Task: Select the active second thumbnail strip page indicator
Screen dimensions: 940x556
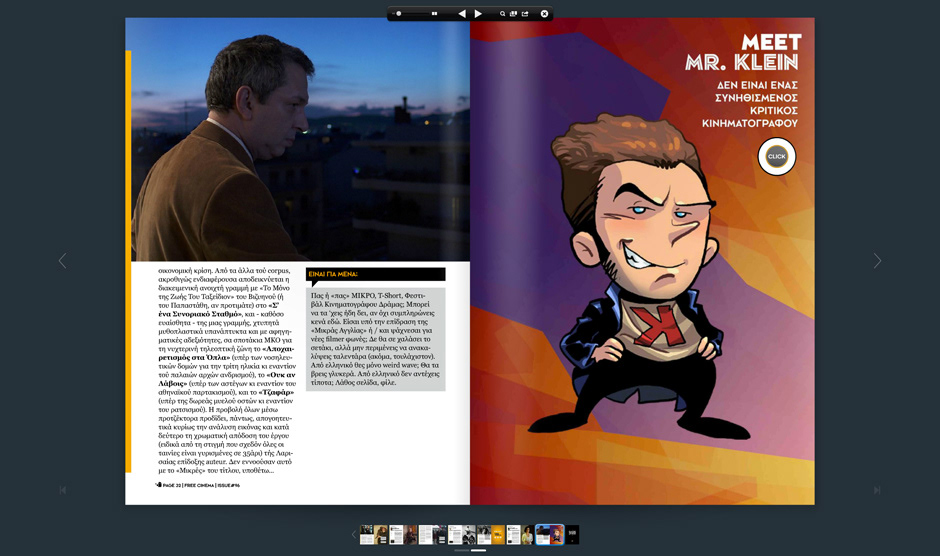Action: 478,550
